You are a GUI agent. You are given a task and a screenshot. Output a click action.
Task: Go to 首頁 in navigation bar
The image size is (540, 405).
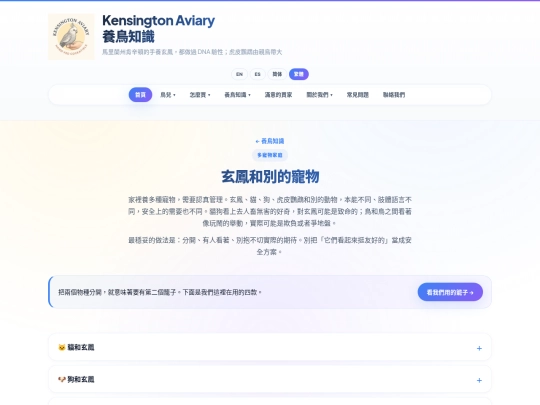point(140,95)
